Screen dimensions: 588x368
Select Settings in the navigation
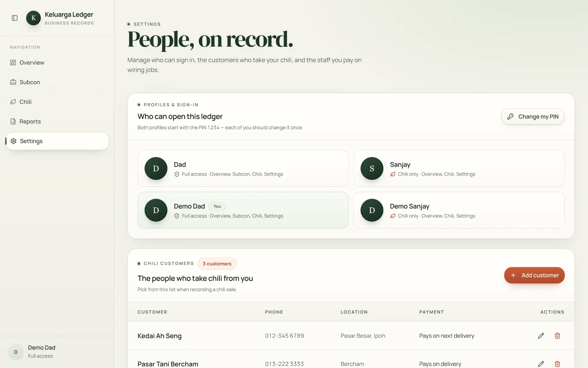[x=57, y=141]
